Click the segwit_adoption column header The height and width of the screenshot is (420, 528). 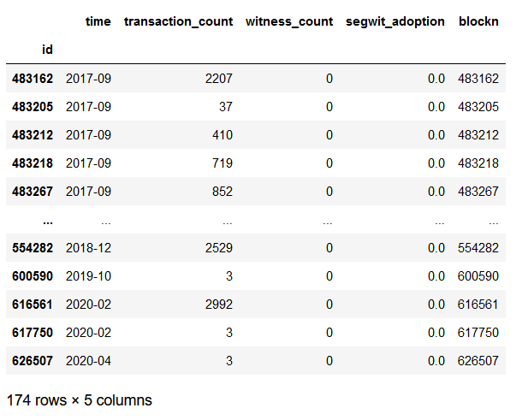[x=395, y=21]
